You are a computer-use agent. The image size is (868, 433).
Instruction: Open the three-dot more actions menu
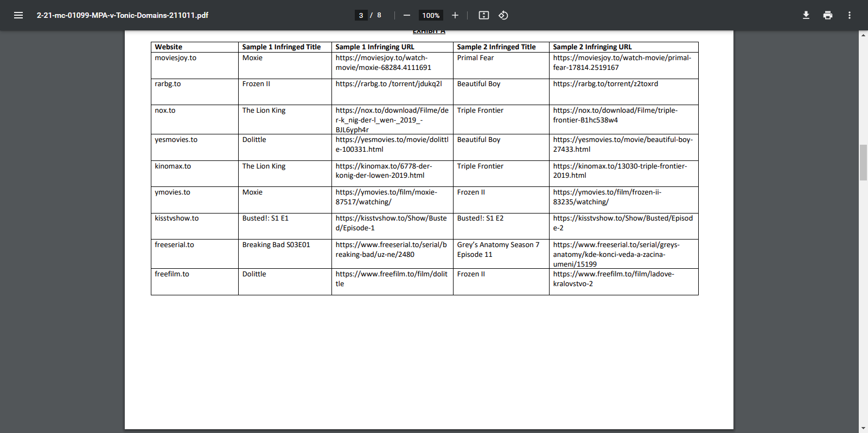(850, 15)
